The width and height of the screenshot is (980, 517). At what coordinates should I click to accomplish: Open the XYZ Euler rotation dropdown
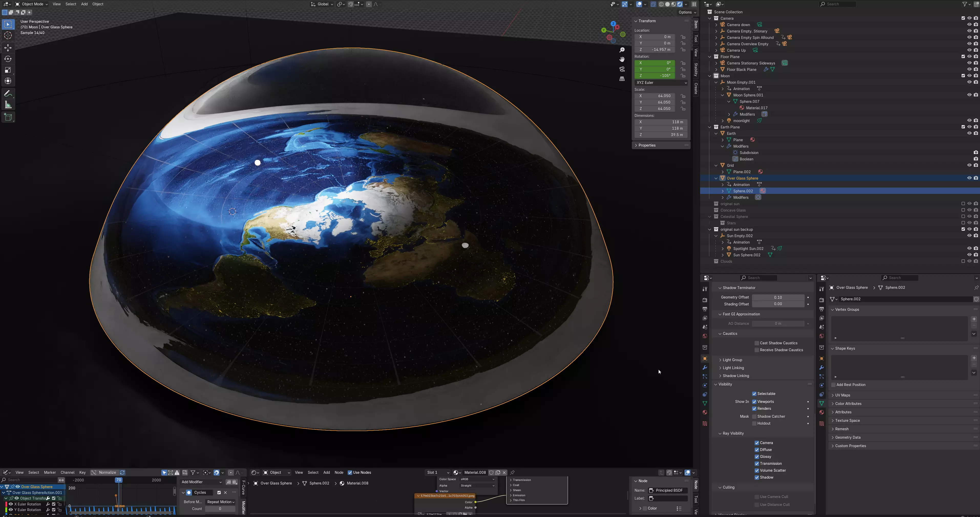(x=661, y=82)
